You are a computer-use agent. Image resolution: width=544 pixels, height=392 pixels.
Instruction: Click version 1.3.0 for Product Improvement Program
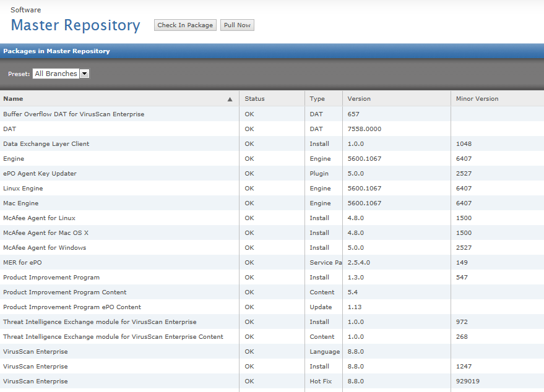[x=356, y=278]
